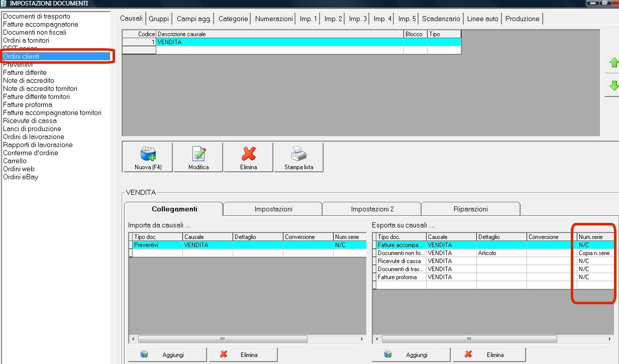
Task: Open the Imp. 3 tab
Action: [358, 19]
